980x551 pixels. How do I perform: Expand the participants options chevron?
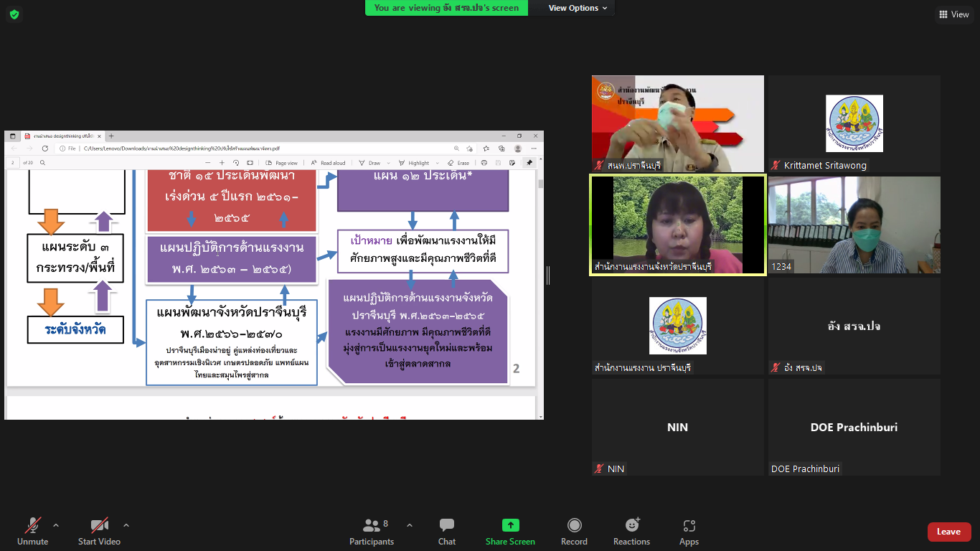coord(410,525)
